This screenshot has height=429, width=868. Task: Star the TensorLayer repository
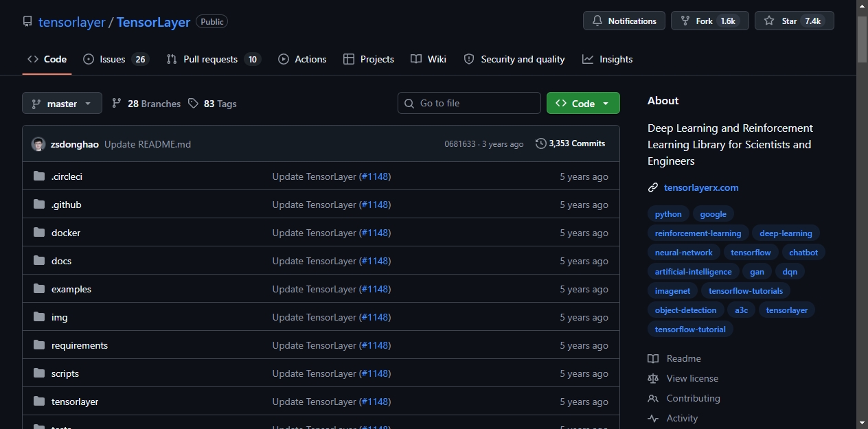[795, 21]
